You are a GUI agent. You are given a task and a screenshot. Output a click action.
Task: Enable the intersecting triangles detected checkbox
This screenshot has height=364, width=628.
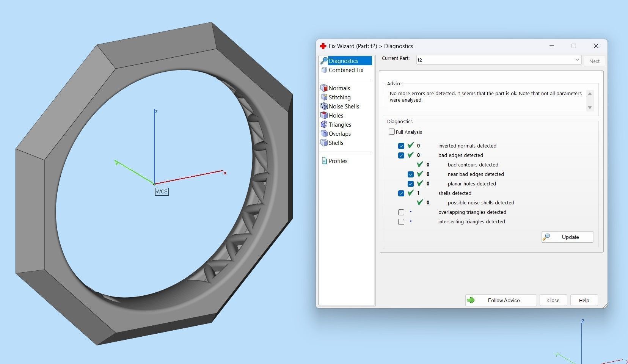(401, 222)
